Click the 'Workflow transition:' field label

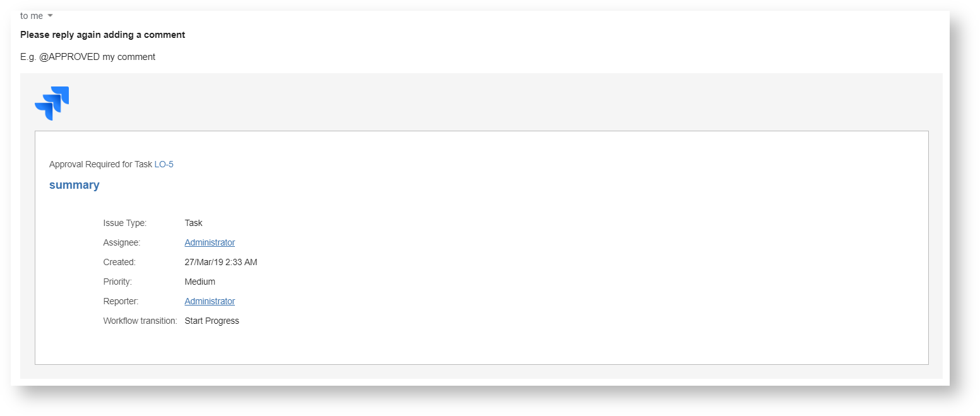coord(140,321)
